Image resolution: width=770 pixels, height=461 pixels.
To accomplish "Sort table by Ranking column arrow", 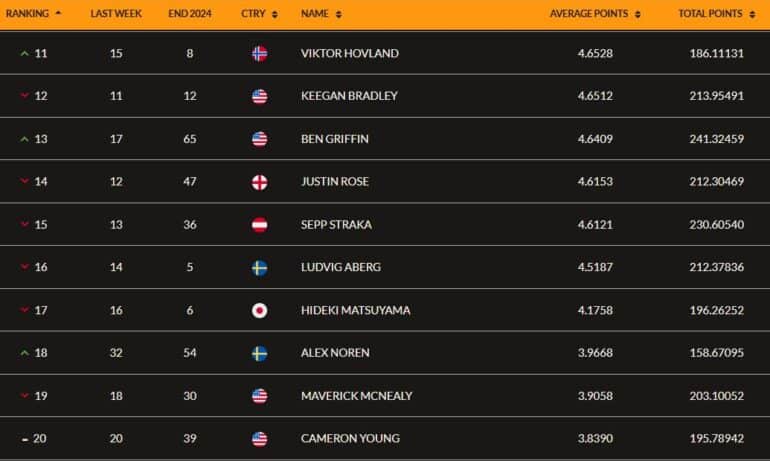I will coord(58,13).
